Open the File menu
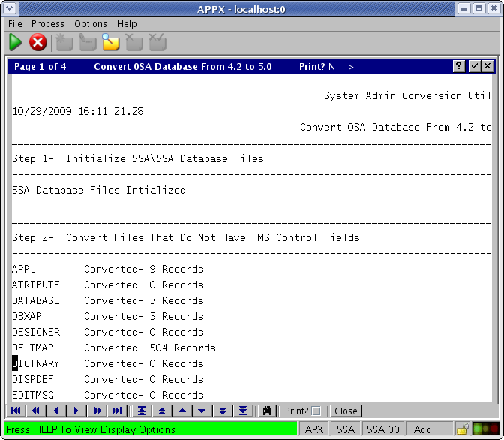The height and width of the screenshot is (440, 504). coord(15,24)
